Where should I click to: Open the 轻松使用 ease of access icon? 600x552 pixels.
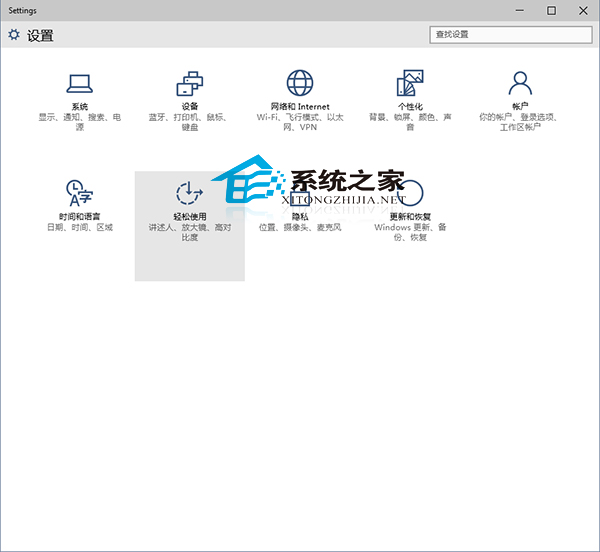tap(190, 193)
